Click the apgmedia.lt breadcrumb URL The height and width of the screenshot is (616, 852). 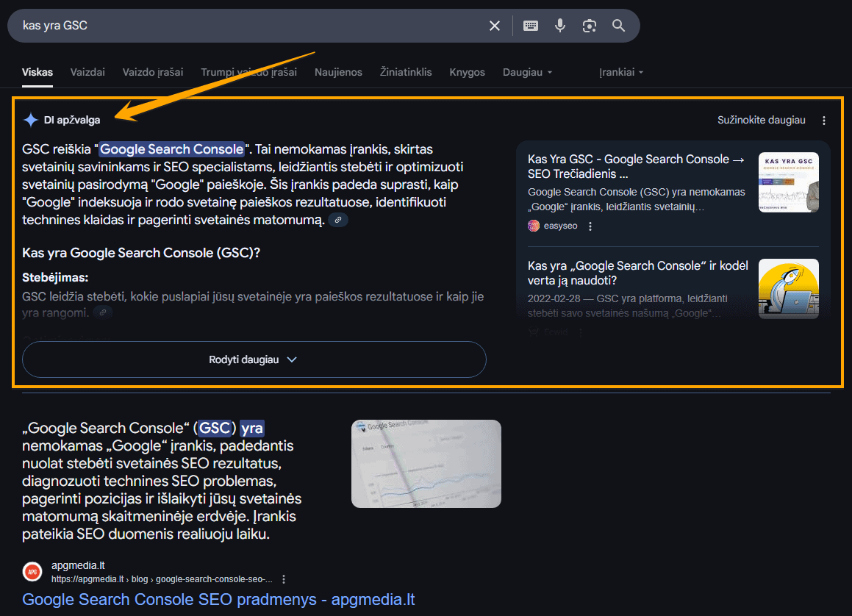162,579
